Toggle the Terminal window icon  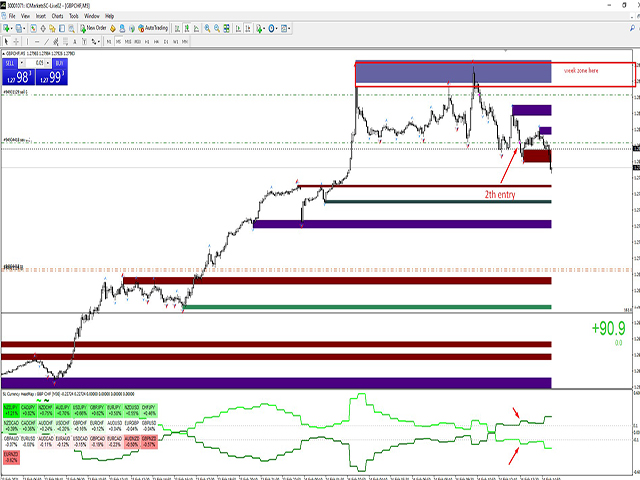(62, 29)
